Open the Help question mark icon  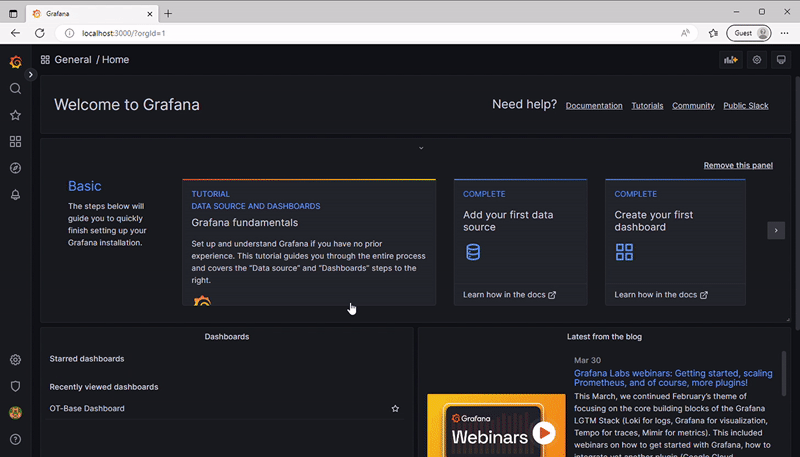click(15, 439)
